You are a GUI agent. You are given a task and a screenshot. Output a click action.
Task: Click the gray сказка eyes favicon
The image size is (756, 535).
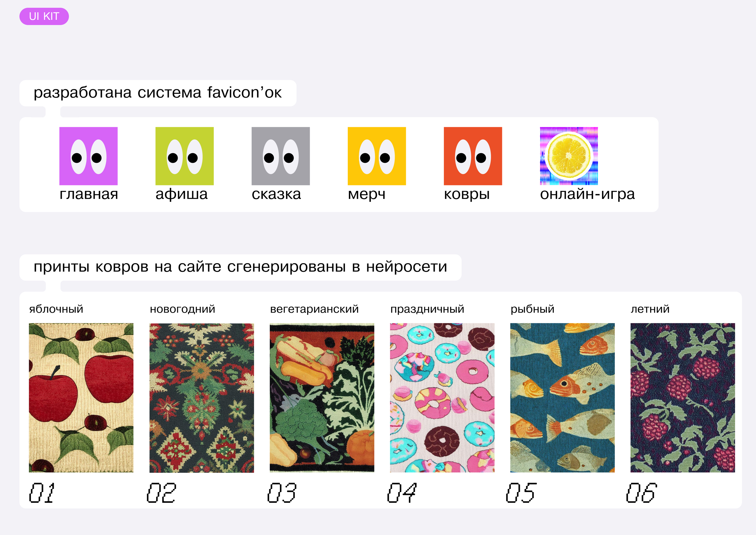click(x=281, y=156)
